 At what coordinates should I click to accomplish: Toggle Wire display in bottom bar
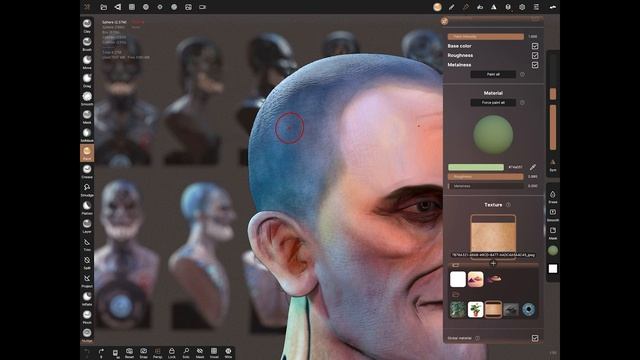coord(228,353)
